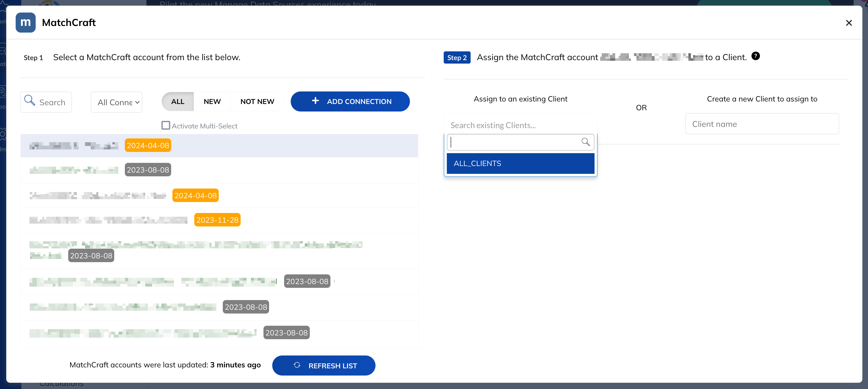
Task: Enable the Activate Multi-Select checkbox
Action: pyautogui.click(x=166, y=126)
